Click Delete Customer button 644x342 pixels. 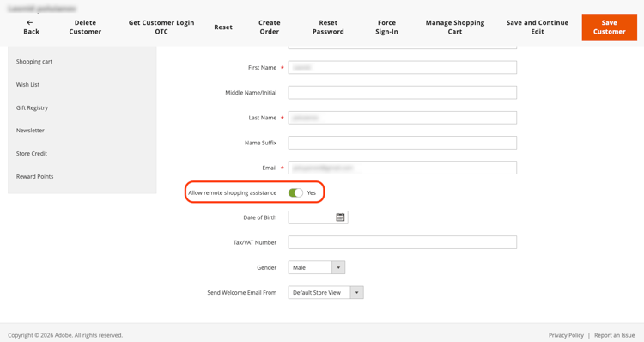pyautogui.click(x=85, y=27)
